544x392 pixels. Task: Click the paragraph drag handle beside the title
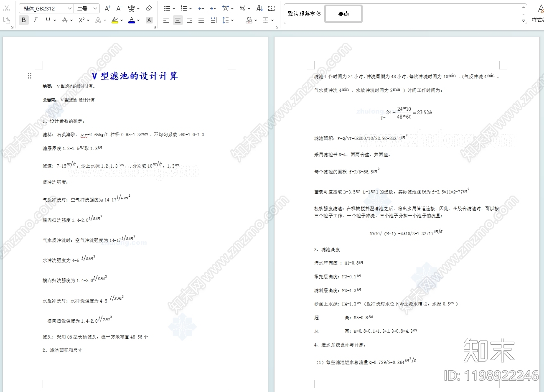click(x=30, y=76)
